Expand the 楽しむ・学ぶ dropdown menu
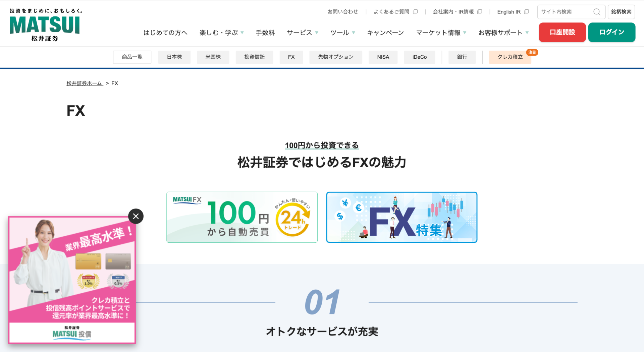Screen dimensions: 644x352 point(221,33)
